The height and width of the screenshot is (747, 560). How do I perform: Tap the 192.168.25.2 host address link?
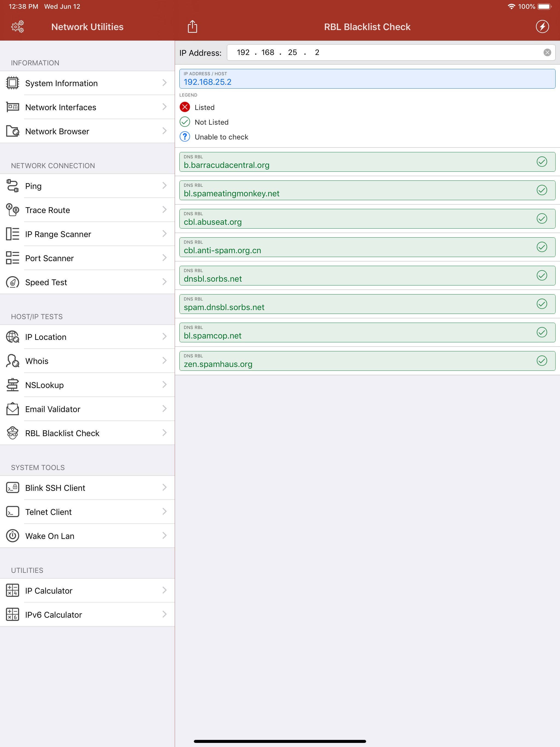[x=207, y=82]
